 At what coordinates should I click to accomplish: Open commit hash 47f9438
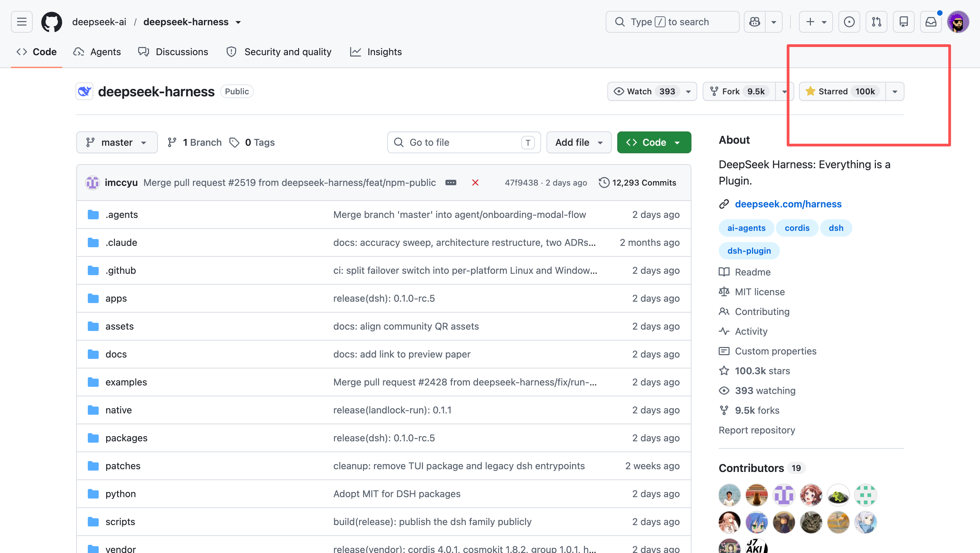521,183
